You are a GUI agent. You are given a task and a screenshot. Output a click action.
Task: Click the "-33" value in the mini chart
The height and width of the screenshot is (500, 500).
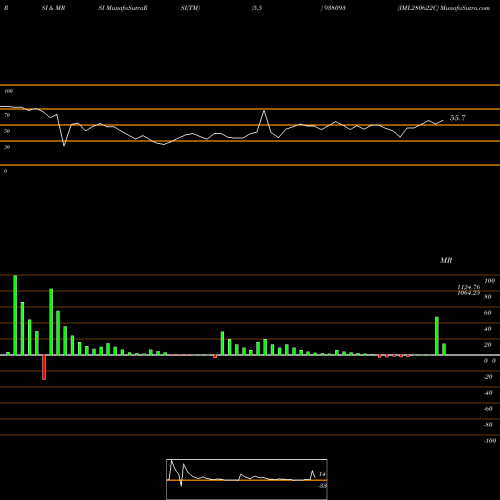[x=322, y=486]
